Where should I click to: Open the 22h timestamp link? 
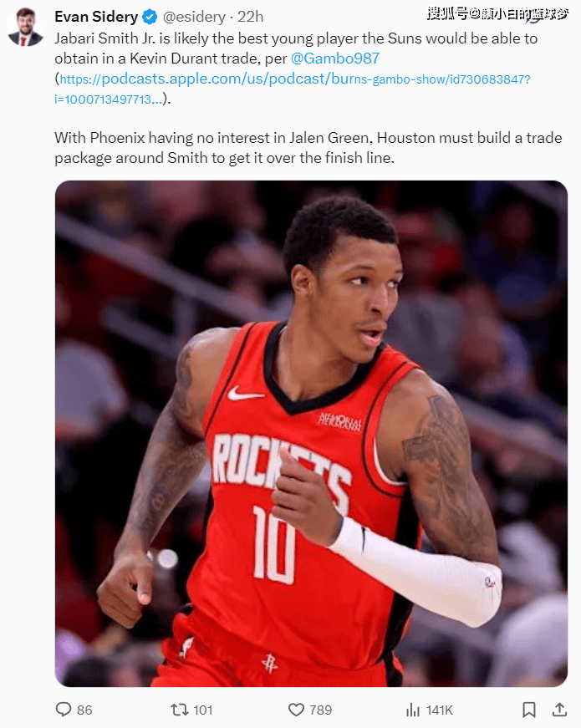(x=250, y=18)
